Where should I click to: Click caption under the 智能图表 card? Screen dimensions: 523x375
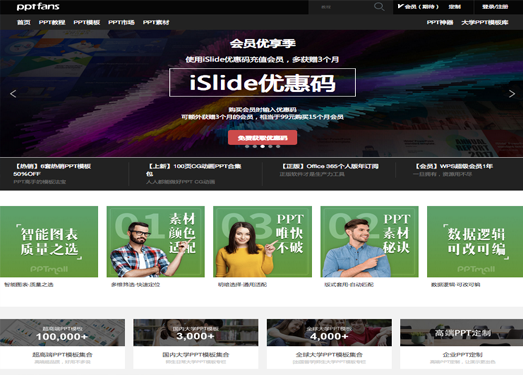(29, 285)
